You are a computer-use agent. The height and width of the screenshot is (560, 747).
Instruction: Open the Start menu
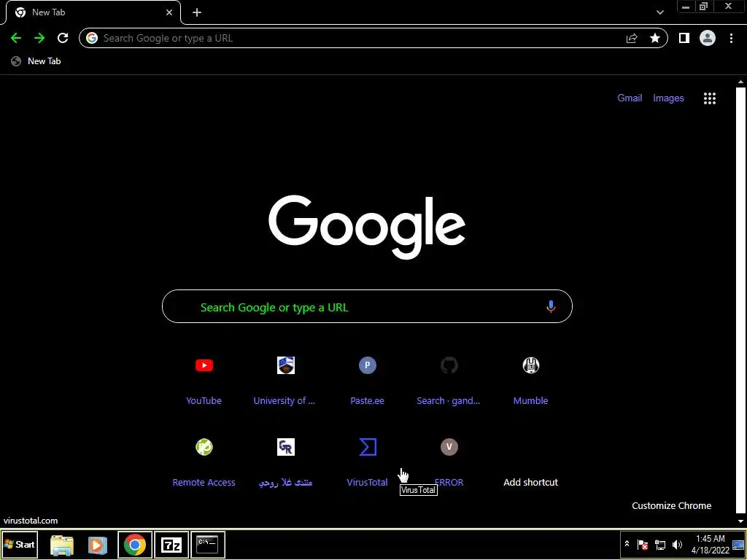20,545
